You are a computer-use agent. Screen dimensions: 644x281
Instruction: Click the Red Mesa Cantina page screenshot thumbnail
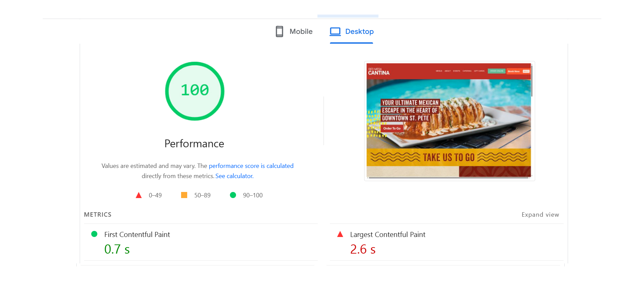coord(449,121)
